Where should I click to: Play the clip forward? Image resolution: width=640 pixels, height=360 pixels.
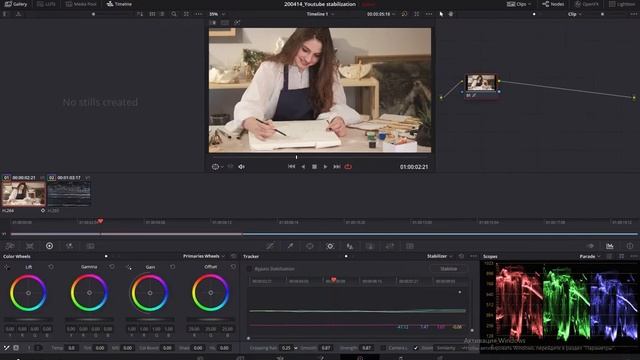pyautogui.click(x=325, y=167)
